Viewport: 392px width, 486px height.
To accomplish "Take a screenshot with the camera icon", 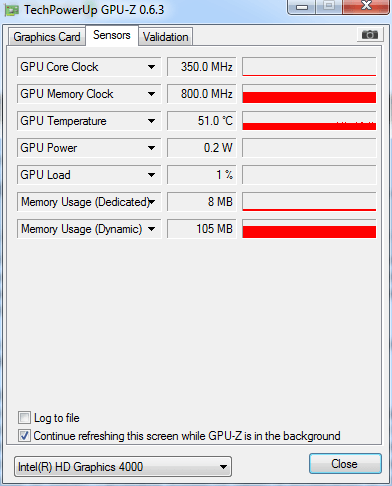I will [x=370, y=34].
